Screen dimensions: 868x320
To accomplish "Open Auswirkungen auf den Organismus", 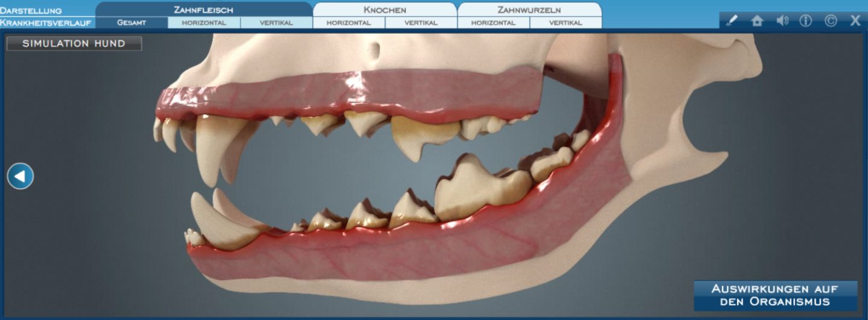I will point(775,295).
